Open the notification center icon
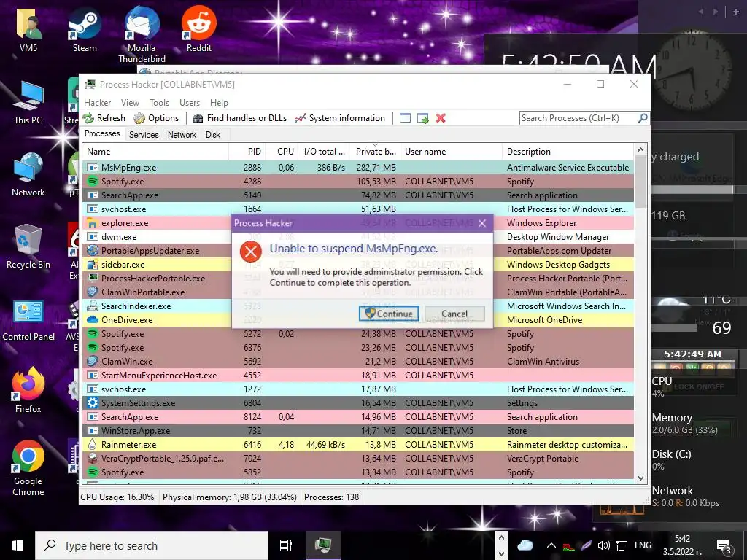The width and height of the screenshot is (747, 560). click(724, 546)
